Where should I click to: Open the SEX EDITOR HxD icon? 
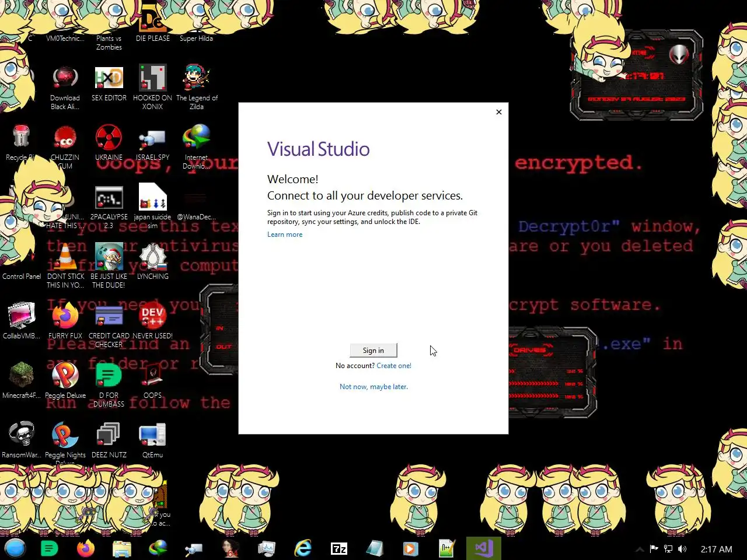coord(109,83)
